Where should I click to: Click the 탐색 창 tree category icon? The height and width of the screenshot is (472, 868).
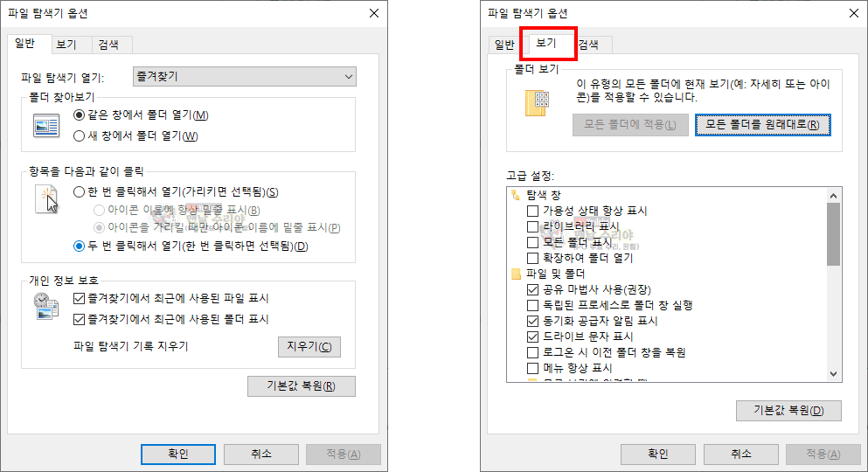[516, 195]
